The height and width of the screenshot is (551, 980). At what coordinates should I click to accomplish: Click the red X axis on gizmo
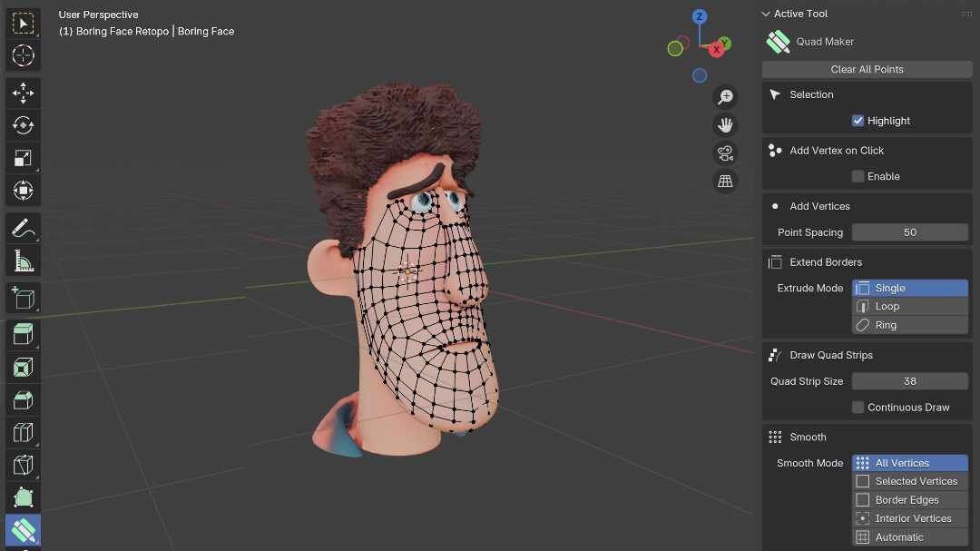(716, 49)
